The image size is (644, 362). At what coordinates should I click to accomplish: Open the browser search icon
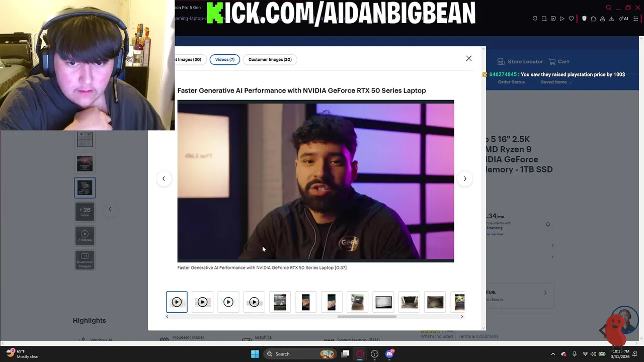608,8
